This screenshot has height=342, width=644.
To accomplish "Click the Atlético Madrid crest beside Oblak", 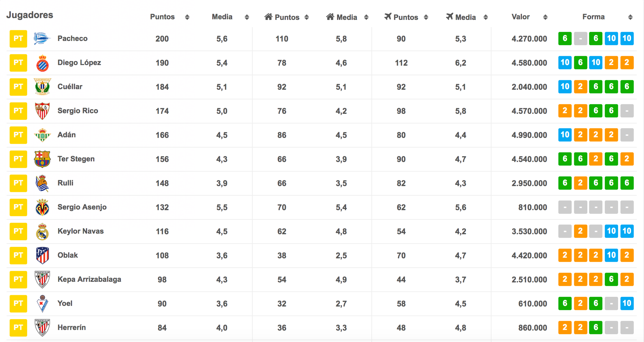I will click(x=42, y=255).
